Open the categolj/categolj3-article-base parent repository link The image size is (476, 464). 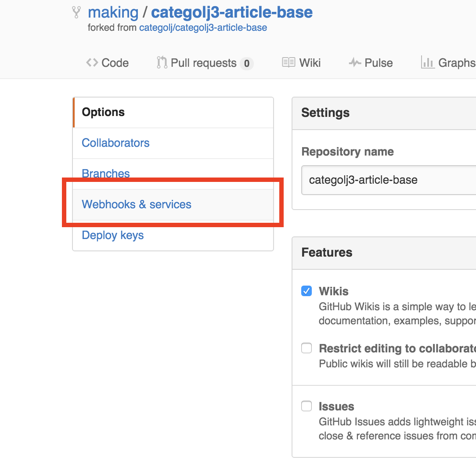coord(203,28)
